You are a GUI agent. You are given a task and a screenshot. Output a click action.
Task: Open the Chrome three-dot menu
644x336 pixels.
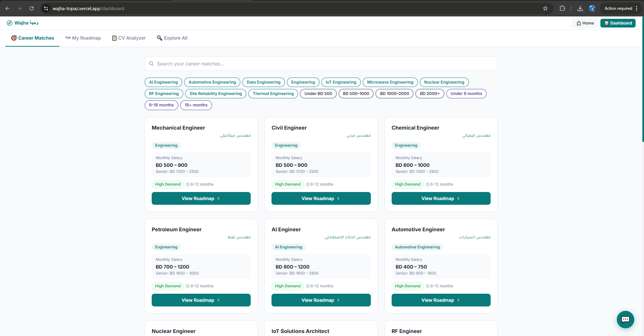click(x=637, y=8)
